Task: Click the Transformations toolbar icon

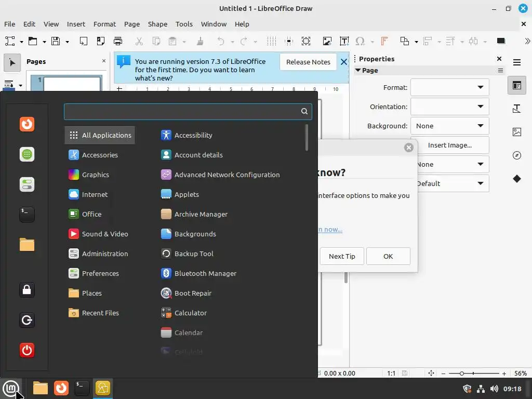Action: point(404,41)
